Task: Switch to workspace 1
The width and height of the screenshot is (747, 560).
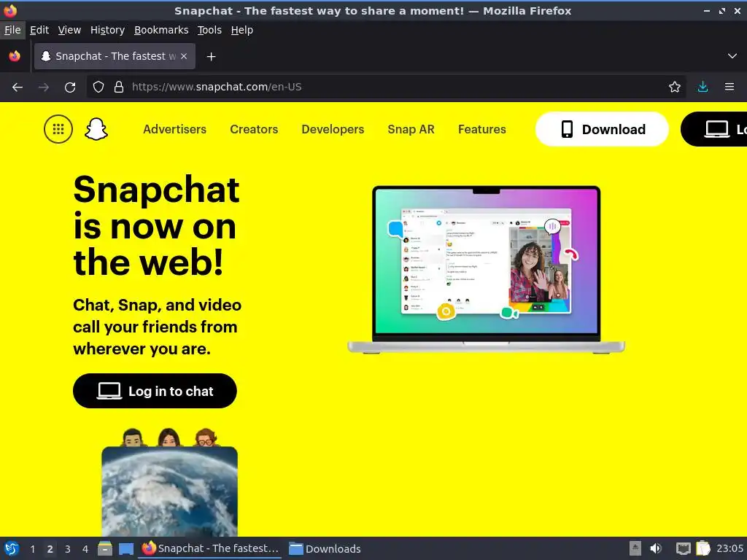Action: click(x=32, y=549)
